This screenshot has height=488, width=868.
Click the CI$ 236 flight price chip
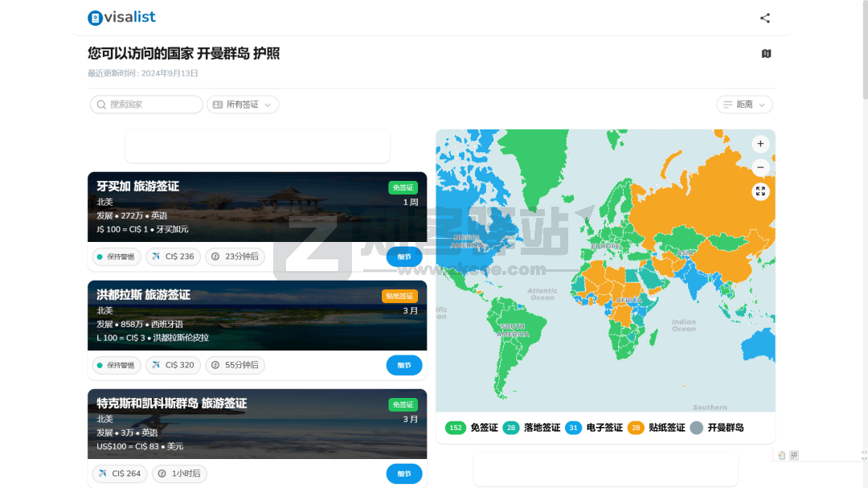tap(173, 256)
